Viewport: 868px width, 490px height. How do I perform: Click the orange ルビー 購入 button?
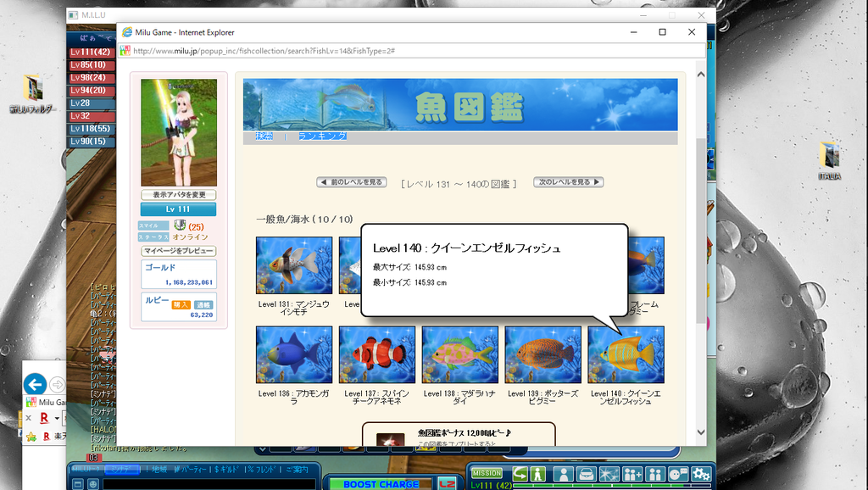(x=181, y=304)
